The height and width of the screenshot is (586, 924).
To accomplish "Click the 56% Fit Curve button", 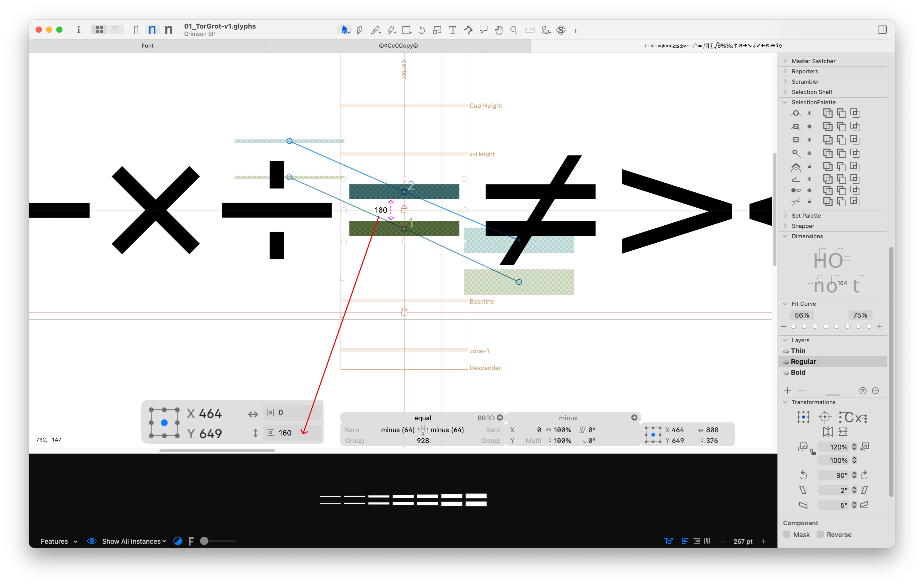I will click(x=802, y=315).
